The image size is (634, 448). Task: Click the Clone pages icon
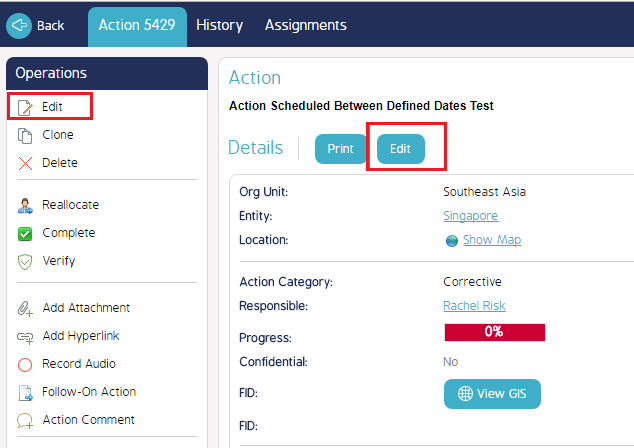tap(25, 136)
